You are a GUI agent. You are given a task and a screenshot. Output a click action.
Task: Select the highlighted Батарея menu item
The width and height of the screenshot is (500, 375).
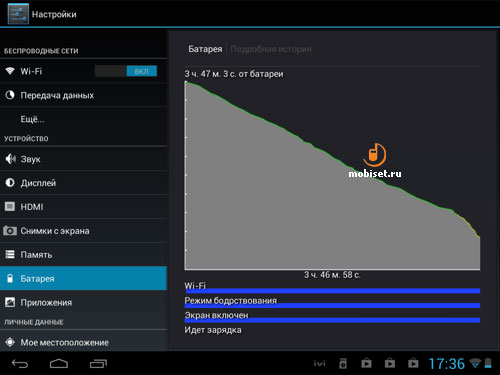(x=83, y=278)
